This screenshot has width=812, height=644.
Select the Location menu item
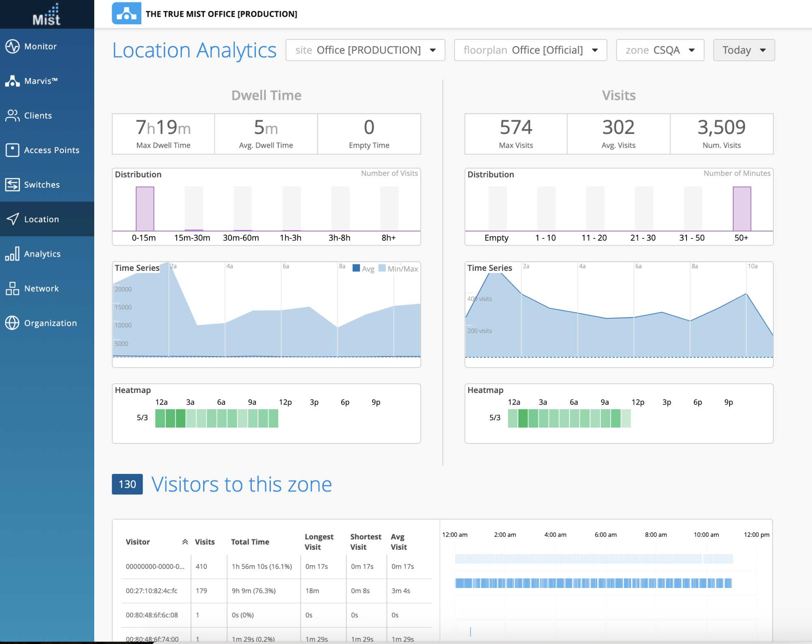41,219
